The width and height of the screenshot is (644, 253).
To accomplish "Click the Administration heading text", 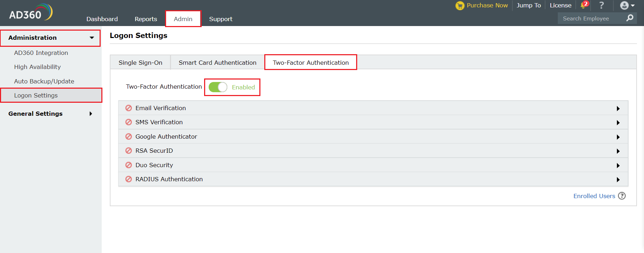I will tap(32, 38).
